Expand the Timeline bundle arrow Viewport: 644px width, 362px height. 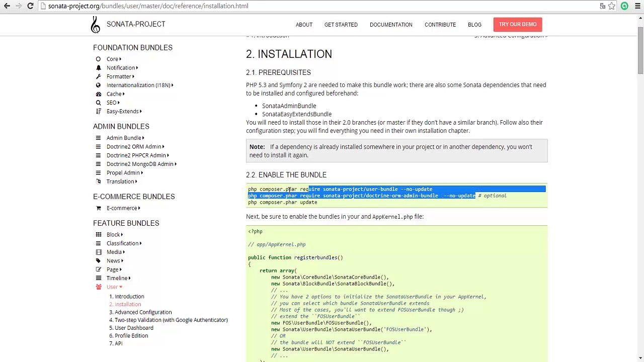(130, 279)
